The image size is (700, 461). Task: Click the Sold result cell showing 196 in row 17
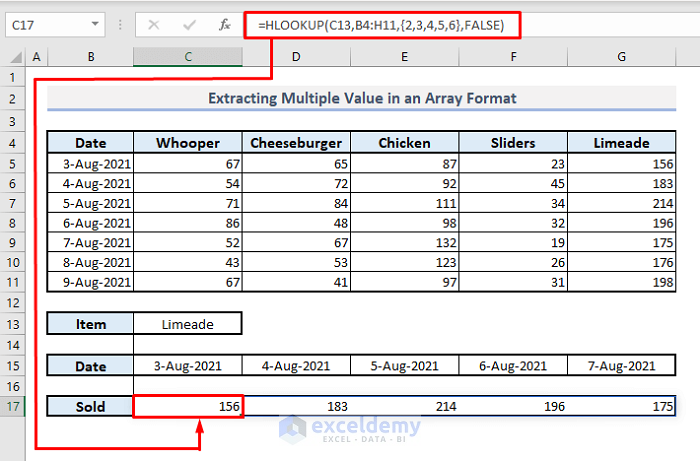[513, 407]
